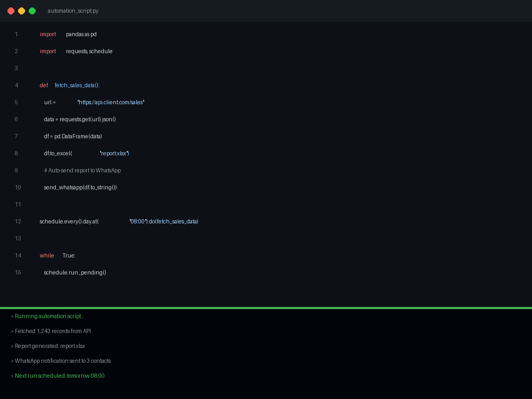This screenshot has height=399, width=532.
Task: Click the green maximize window button
Action: tap(32, 11)
